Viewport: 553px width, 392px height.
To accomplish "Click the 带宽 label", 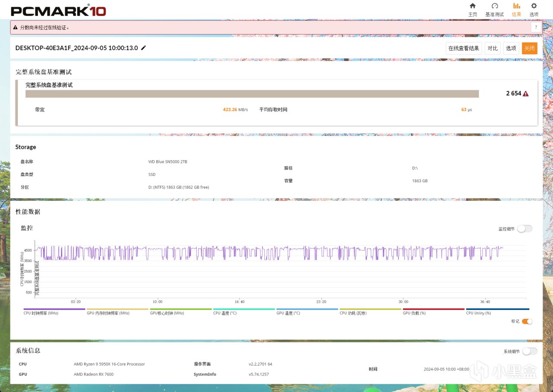I will click(40, 110).
